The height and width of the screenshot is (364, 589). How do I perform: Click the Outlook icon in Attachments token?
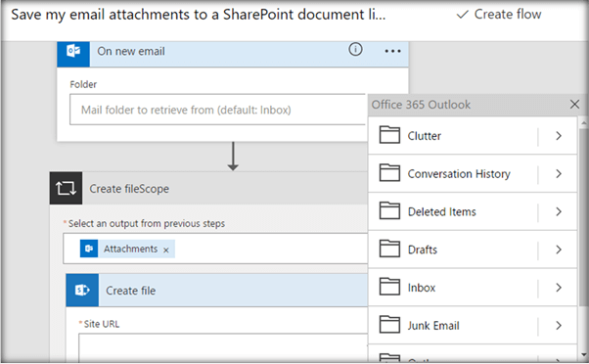click(x=89, y=249)
